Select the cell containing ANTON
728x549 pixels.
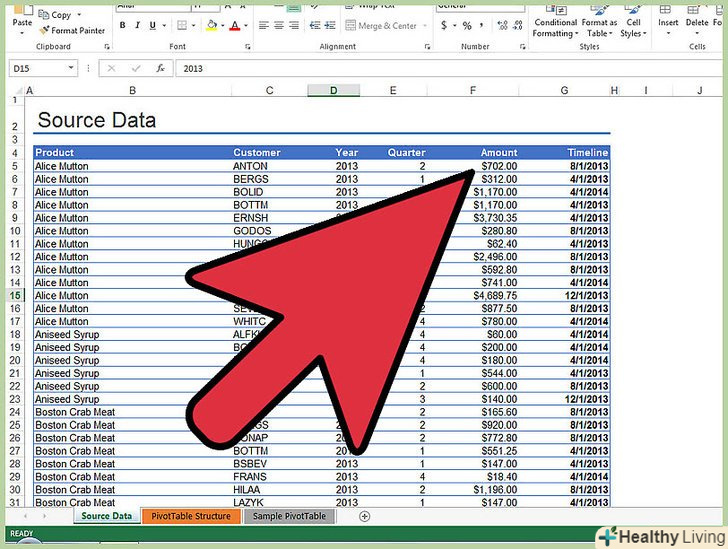click(269, 166)
